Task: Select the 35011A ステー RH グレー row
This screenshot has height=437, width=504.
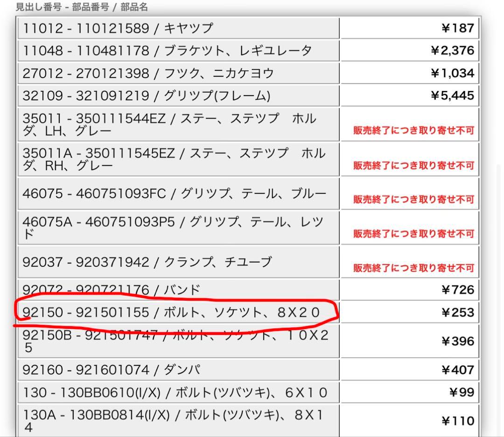Action: (x=178, y=160)
